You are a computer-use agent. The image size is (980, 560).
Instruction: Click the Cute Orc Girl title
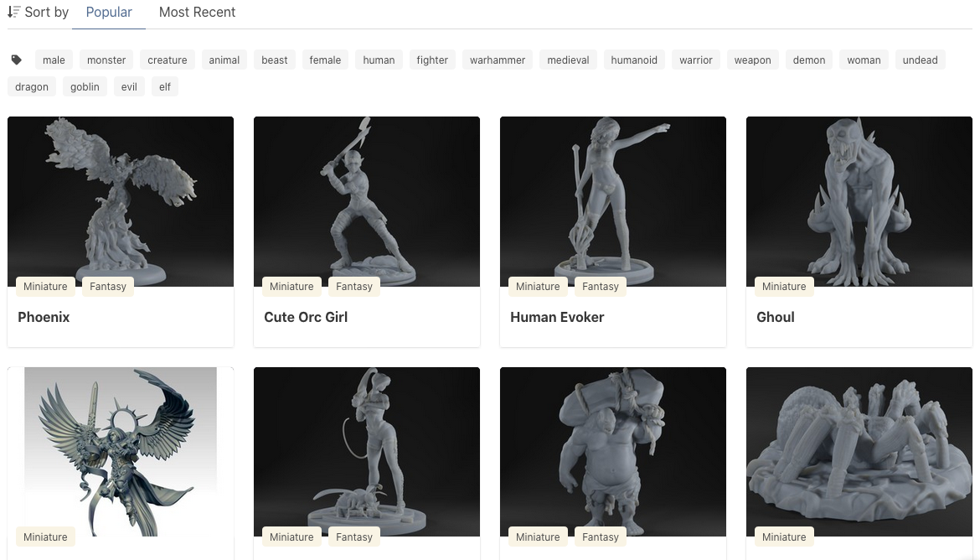click(306, 317)
